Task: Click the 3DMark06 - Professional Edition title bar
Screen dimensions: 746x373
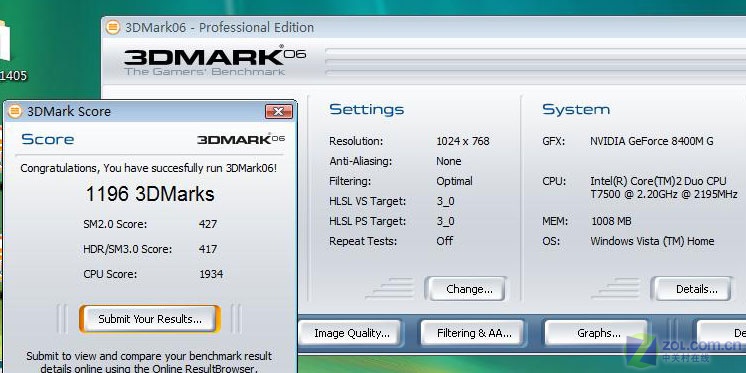Action: (423, 27)
